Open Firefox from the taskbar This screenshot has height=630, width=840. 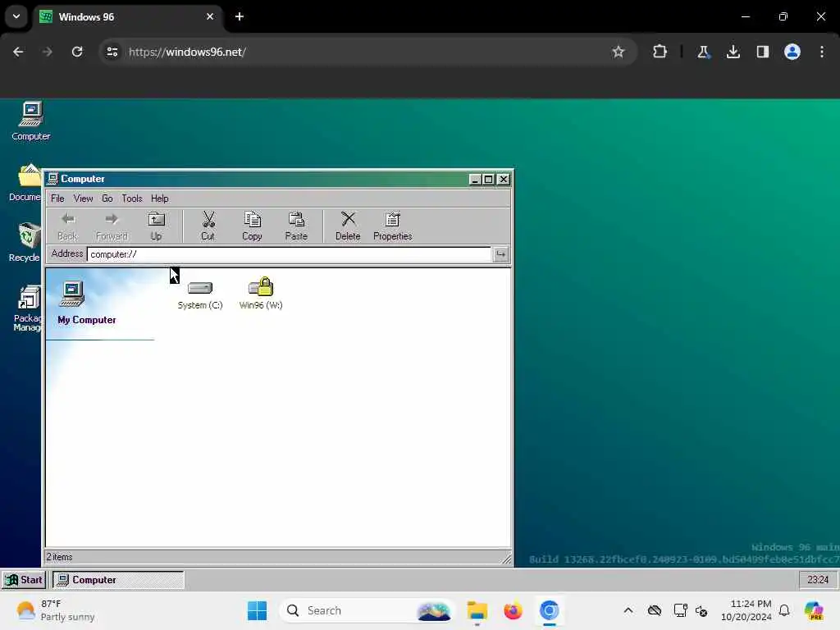[x=513, y=610]
